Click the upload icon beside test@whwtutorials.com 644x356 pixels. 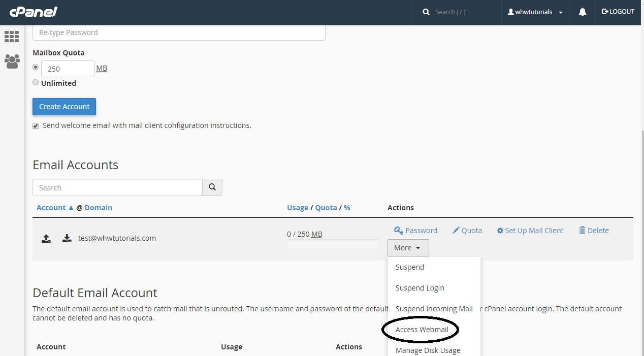46,238
